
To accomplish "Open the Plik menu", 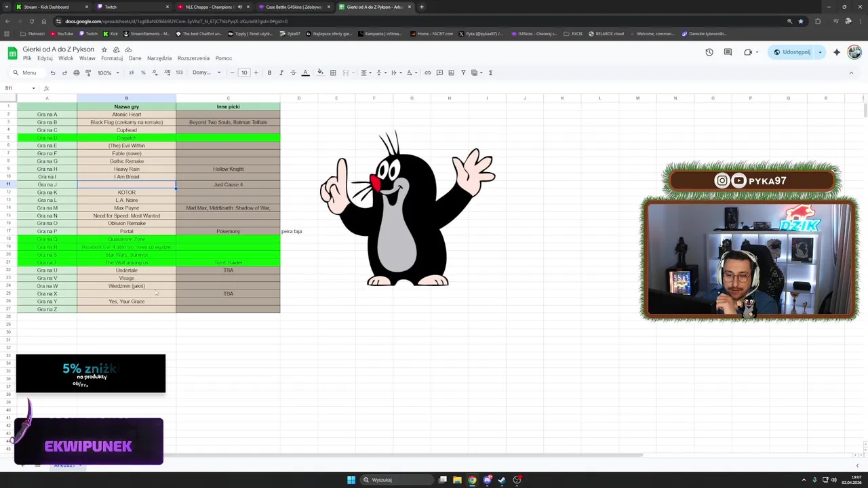I will click(x=27, y=58).
